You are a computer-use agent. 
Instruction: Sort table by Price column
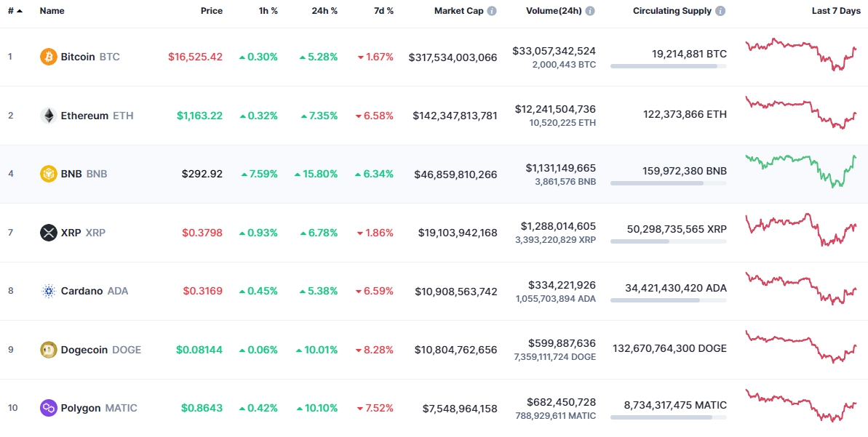point(212,11)
